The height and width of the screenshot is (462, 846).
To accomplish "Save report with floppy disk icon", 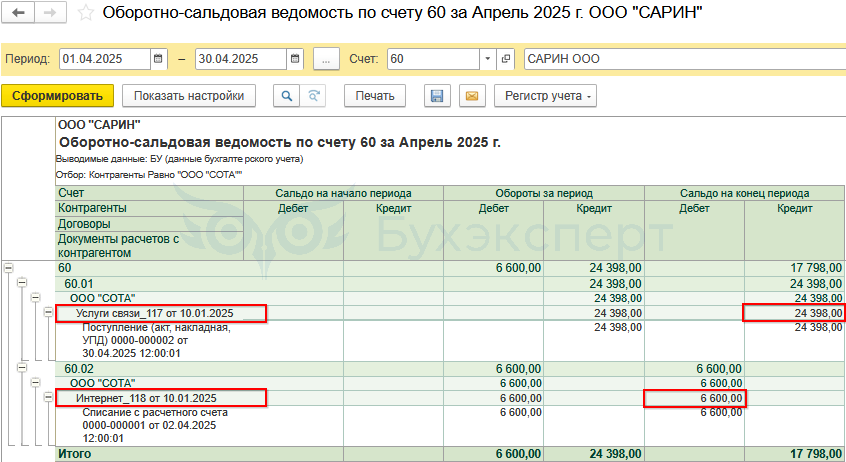I will tap(437, 96).
